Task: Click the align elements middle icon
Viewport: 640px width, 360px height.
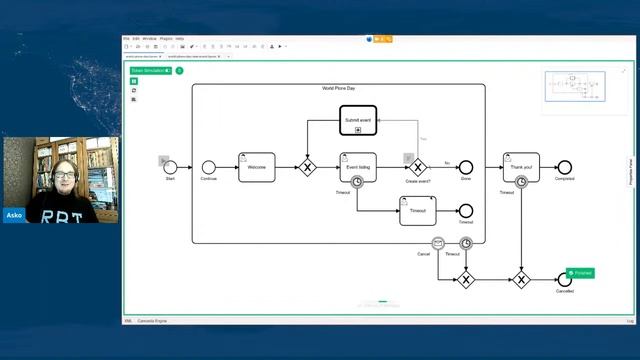Action: [x=237, y=47]
